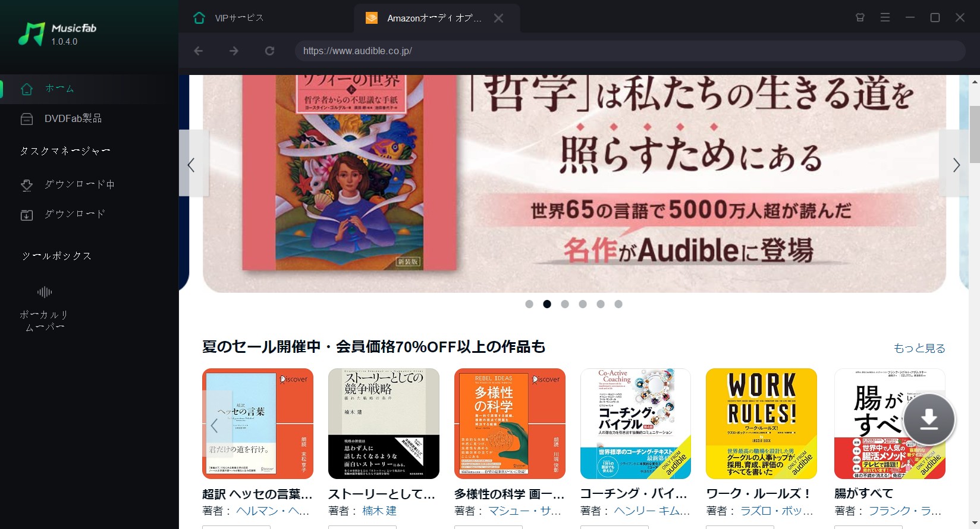Open author link ヘルマン・ヘ…
Viewport: 980px width, 529px height.
[x=273, y=511]
